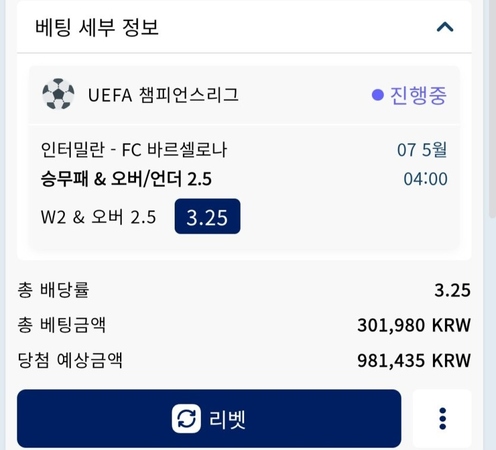
Task: Collapse the 베팅 세부 정보 section chevron
Action: pyautogui.click(x=445, y=27)
